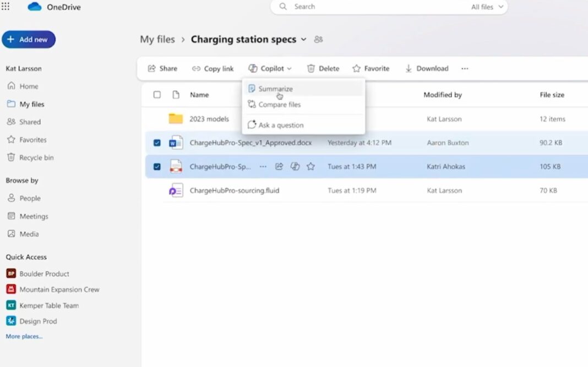Uncheck the ChargeHubPro-Spec_v1_Approved.docx checkbox
588x367 pixels.
[157, 143]
